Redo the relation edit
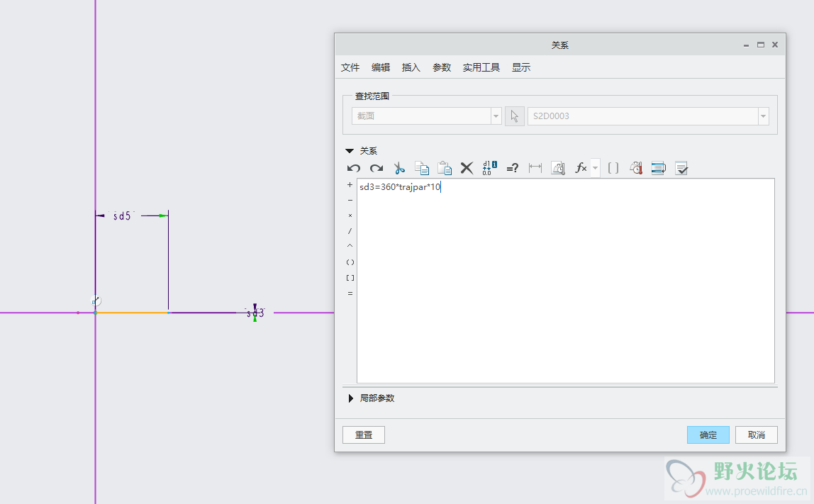Viewport: 814px width, 504px height. click(377, 168)
